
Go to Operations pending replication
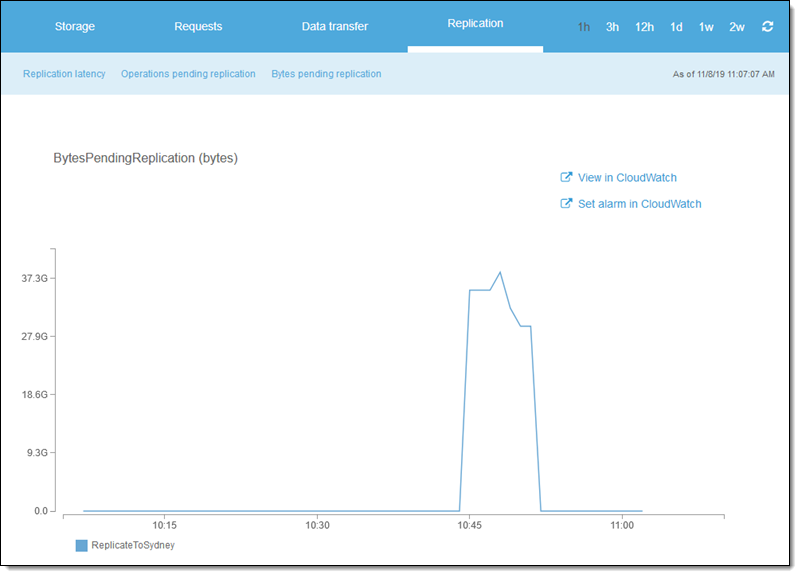pyautogui.click(x=188, y=74)
